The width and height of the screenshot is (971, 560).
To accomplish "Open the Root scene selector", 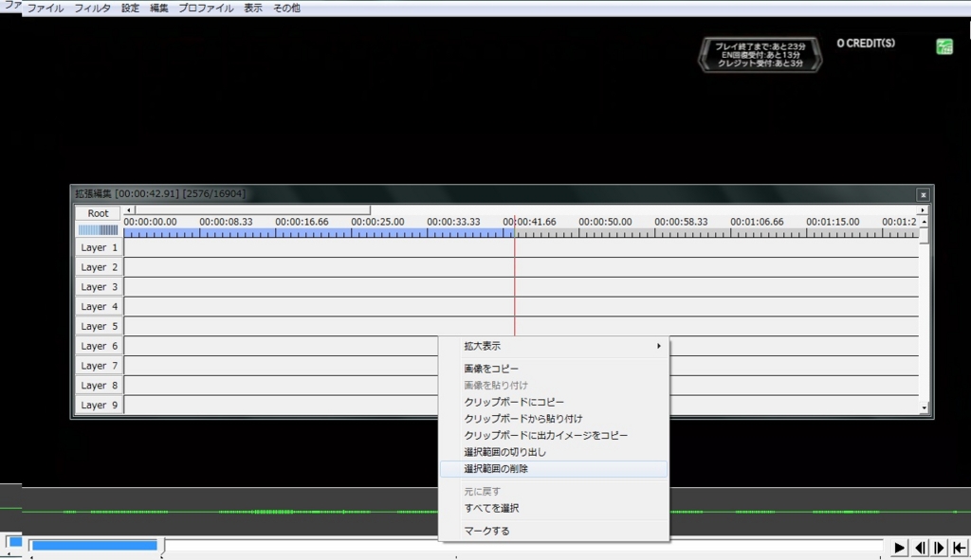I will [x=96, y=213].
